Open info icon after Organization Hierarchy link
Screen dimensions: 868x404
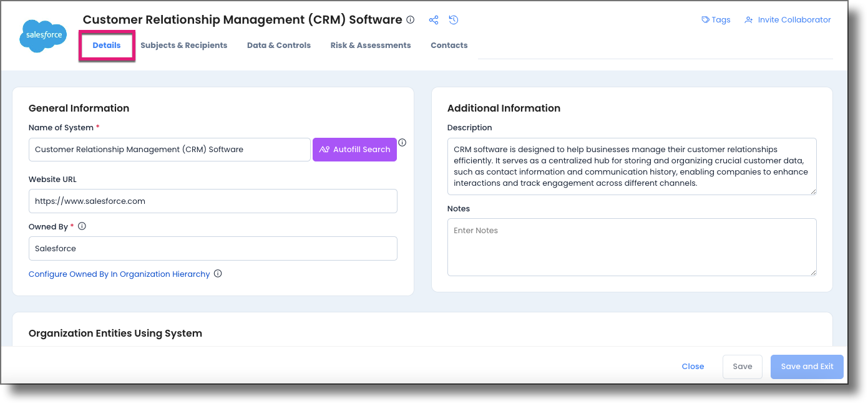coord(218,274)
